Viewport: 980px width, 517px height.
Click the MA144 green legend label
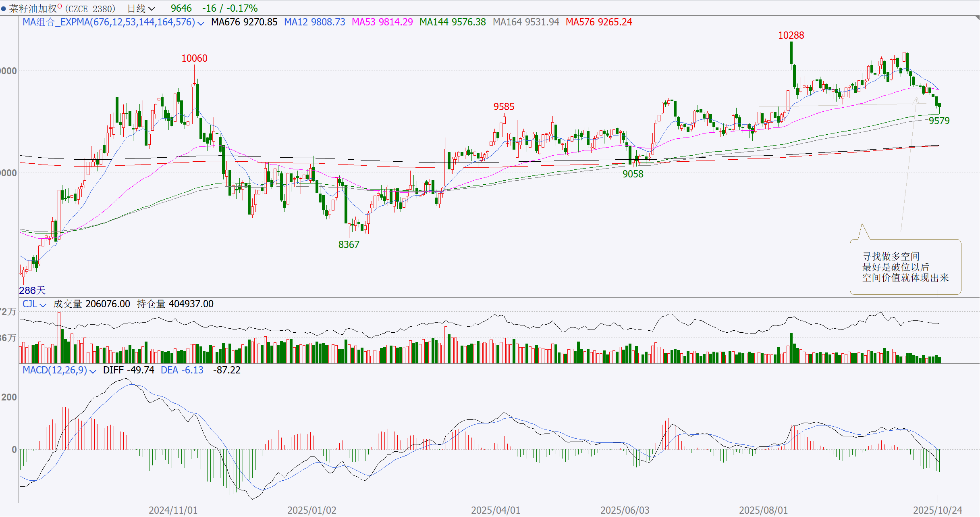tap(452, 22)
